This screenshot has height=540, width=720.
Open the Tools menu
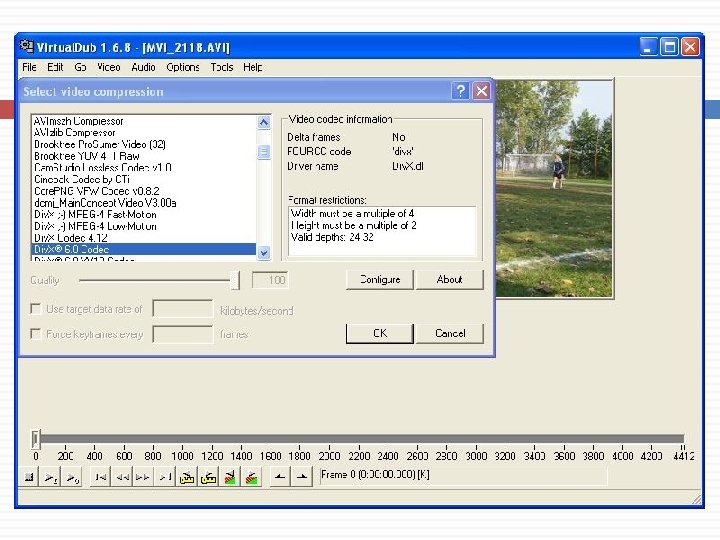222,67
